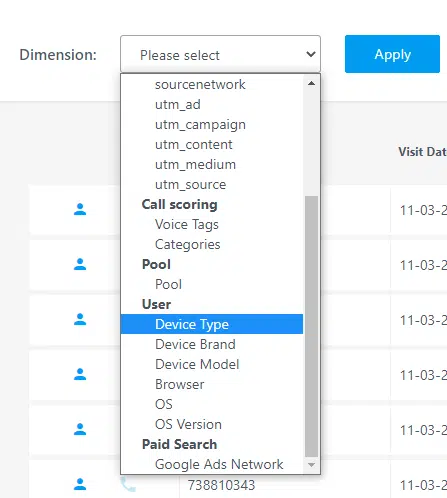Apply the selected dimension
Viewport: 447px width, 498px height.
click(x=392, y=54)
